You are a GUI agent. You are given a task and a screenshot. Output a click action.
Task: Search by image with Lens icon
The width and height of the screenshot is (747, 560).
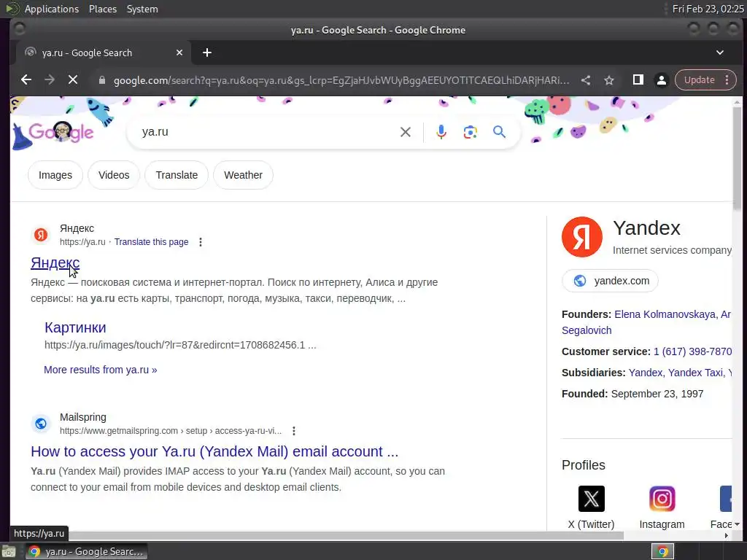tap(471, 132)
